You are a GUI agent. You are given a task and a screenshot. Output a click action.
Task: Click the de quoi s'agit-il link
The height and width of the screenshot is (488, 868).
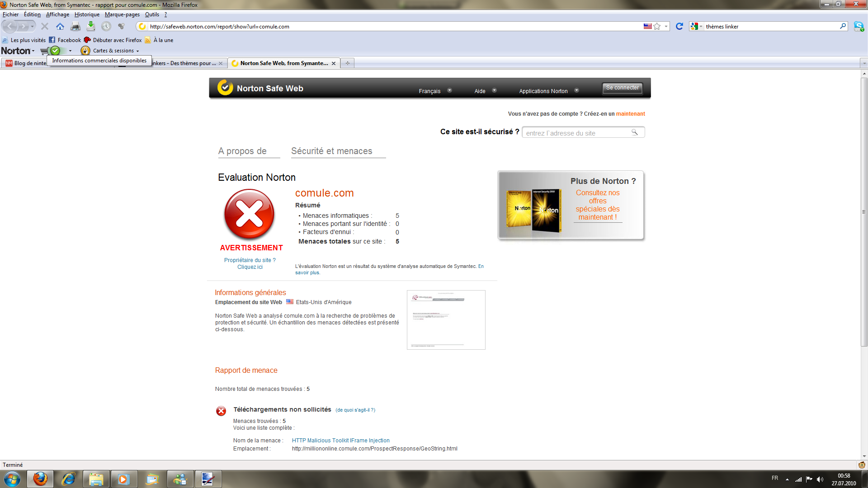[355, 410]
